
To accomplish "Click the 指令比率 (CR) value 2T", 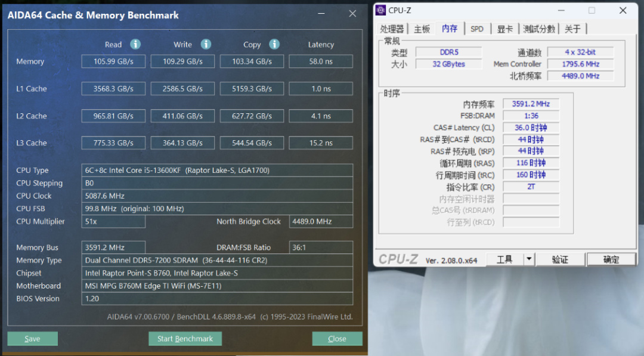I will click(x=531, y=187).
